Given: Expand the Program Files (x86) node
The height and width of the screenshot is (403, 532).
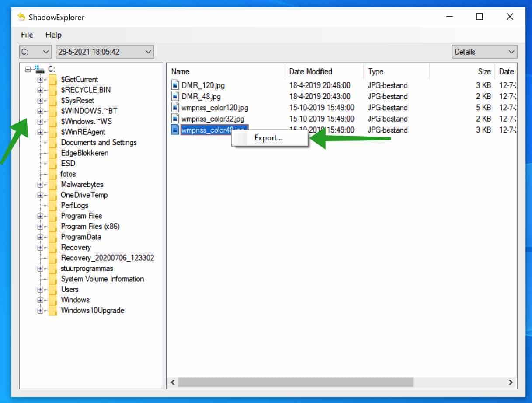Looking at the screenshot, I should tap(40, 227).
